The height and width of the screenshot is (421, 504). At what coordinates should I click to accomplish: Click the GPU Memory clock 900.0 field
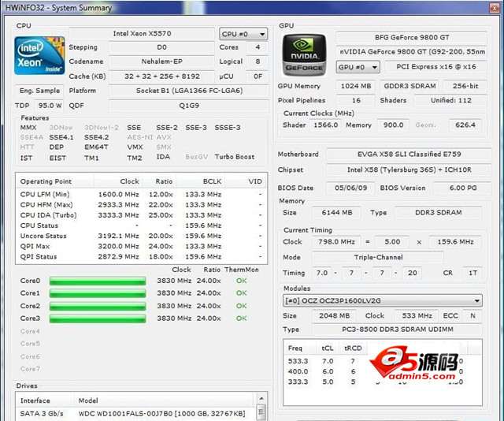393,125
